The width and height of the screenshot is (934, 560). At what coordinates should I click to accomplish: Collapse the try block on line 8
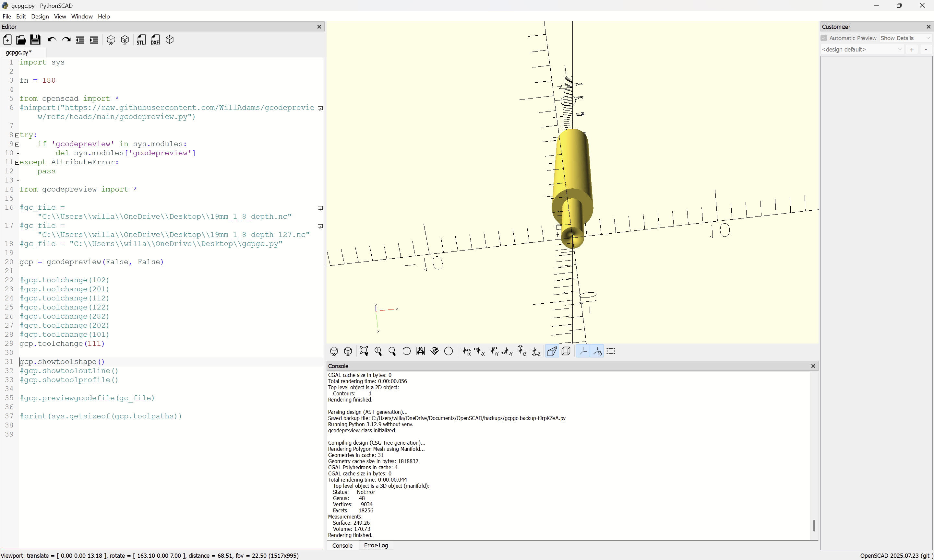(17, 135)
